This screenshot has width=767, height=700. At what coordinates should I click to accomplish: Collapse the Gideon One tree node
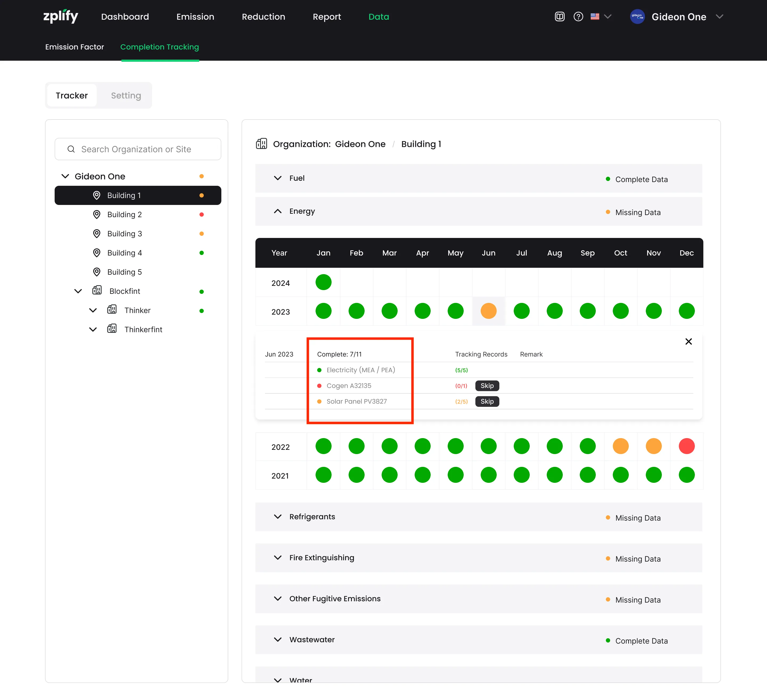click(66, 176)
